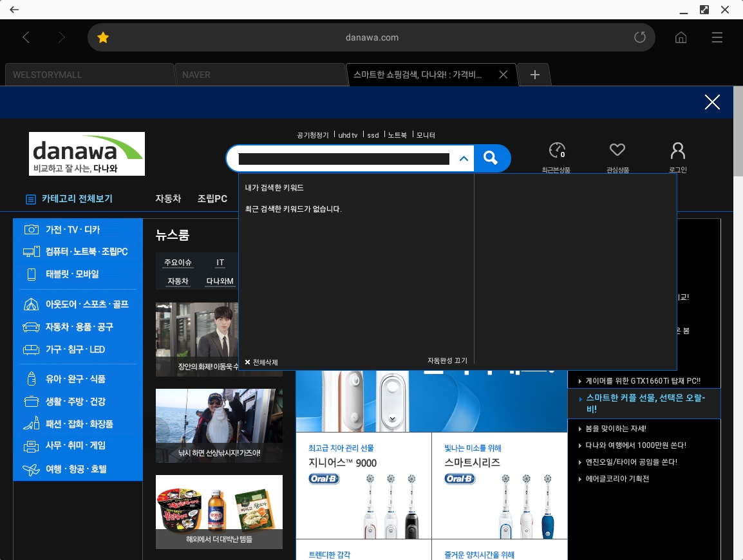
Task: Click the login (로그인) person icon
Action: coord(677,157)
